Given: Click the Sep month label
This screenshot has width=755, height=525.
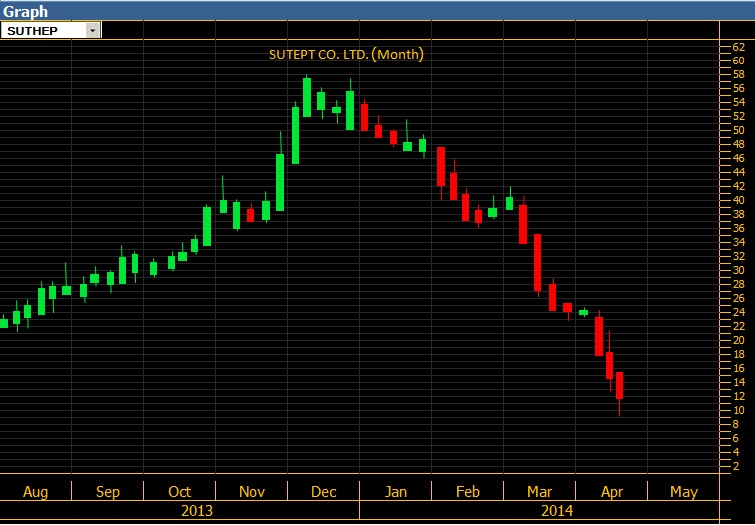Looking at the screenshot, I should click(x=107, y=492).
